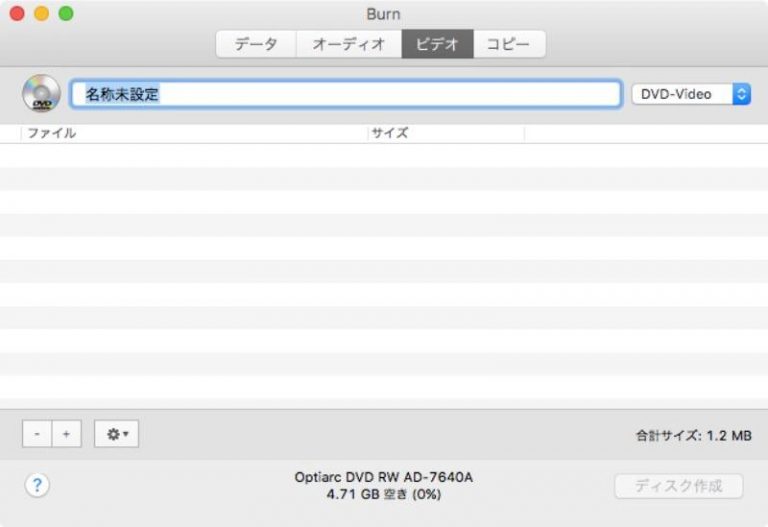This screenshot has height=527, width=768.
Task: Close the Burn window with red button
Action: 17,14
